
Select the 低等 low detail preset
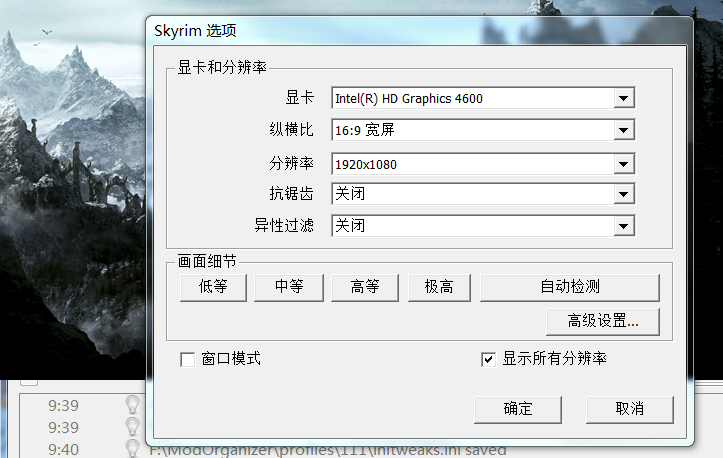213,287
